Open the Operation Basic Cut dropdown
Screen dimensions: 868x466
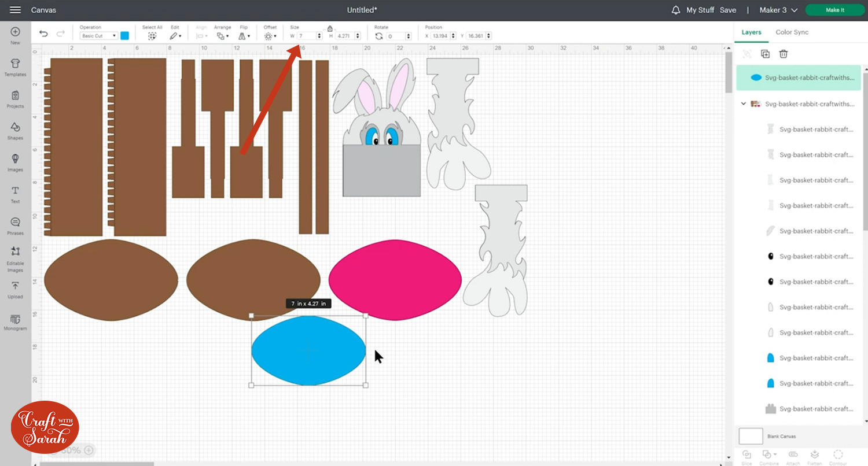pos(99,36)
